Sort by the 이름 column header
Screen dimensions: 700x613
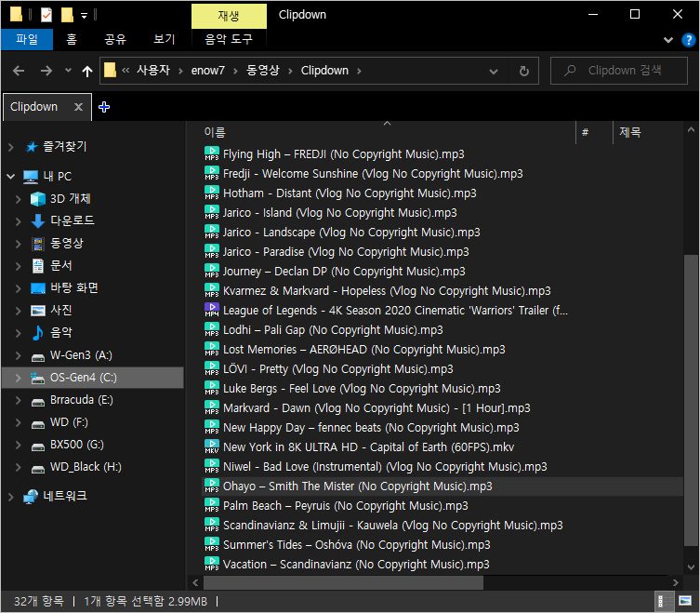[215, 132]
